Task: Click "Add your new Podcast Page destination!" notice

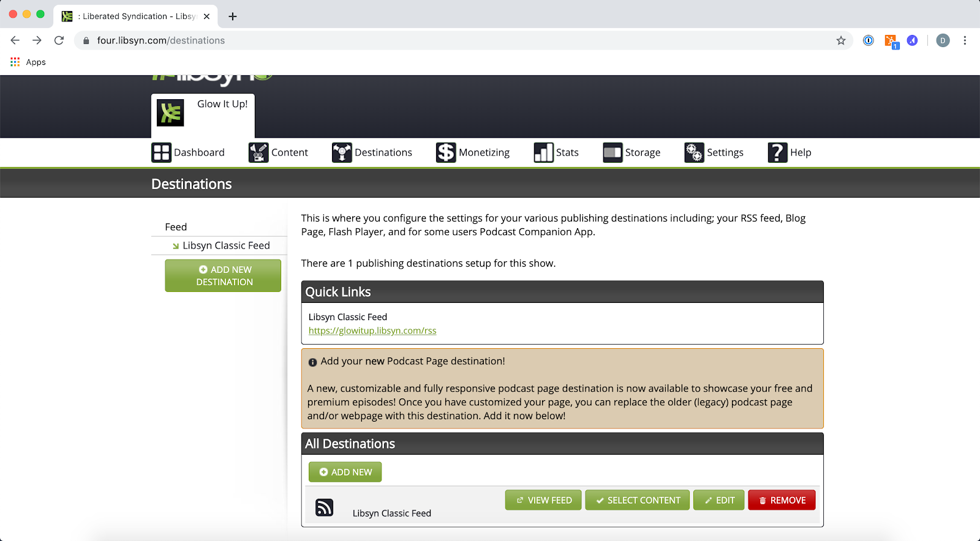Action: point(413,361)
